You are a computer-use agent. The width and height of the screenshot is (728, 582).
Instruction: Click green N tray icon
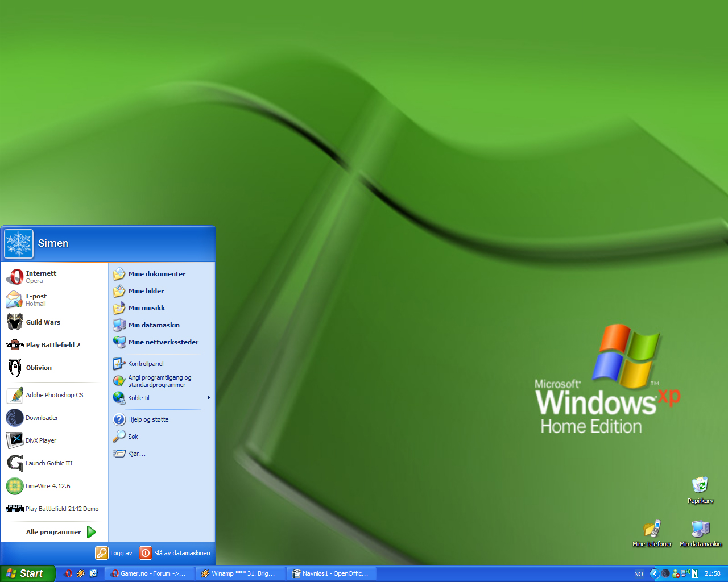(x=695, y=574)
